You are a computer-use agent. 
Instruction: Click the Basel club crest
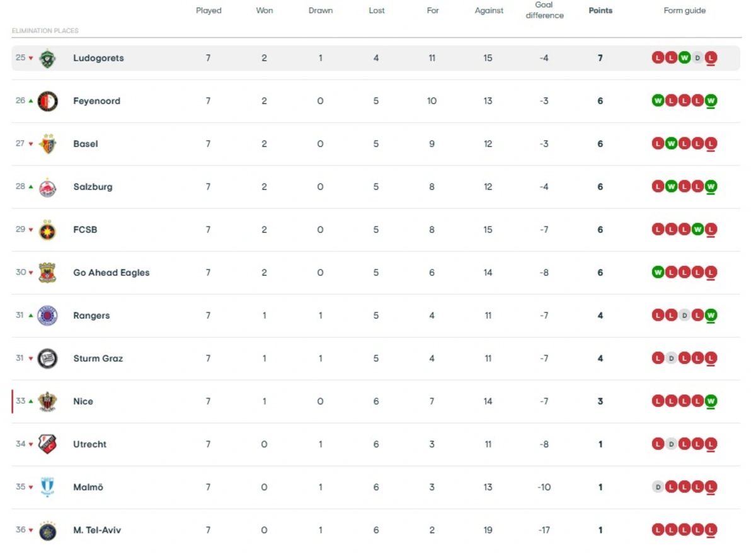(47, 144)
